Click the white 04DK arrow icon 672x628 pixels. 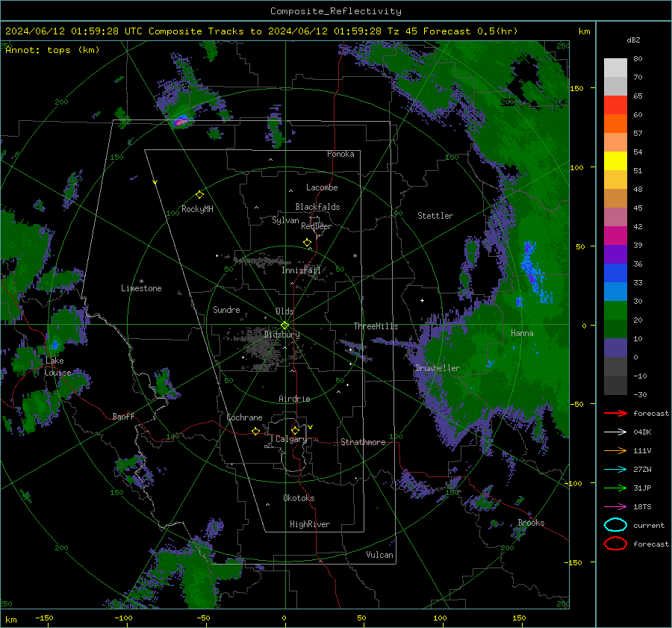click(x=615, y=432)
